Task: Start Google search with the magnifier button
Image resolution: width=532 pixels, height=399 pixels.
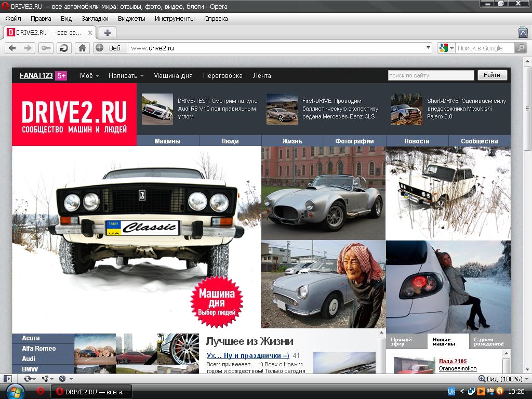Action: [x=521, y=48]
